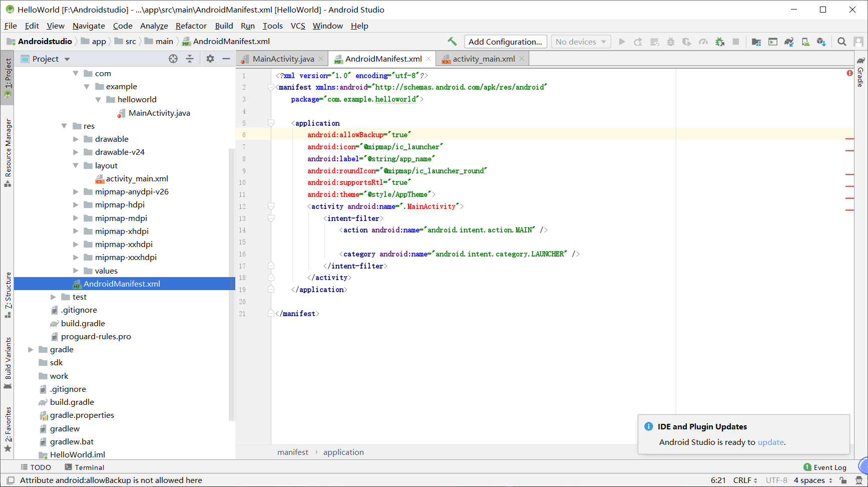This screenshot has width=868, height=487.
Task: Toggle the Terminal tool window
Action: pyautogui.click(x=84, y=467)
